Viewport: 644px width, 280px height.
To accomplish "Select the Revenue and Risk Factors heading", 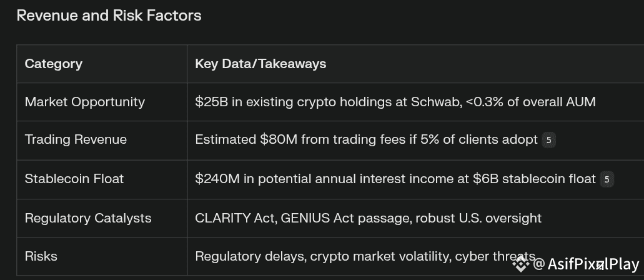I will pos(109,16).
